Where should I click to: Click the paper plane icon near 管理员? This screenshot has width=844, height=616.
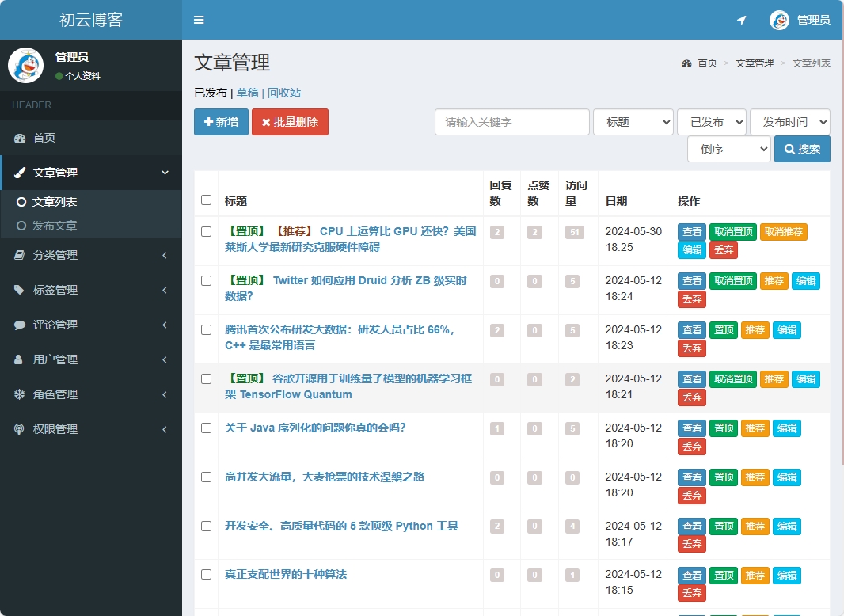point(741,20)
